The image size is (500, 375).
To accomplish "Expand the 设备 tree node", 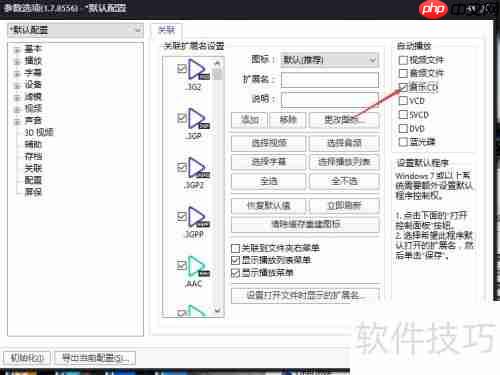I will pos(17,85).
